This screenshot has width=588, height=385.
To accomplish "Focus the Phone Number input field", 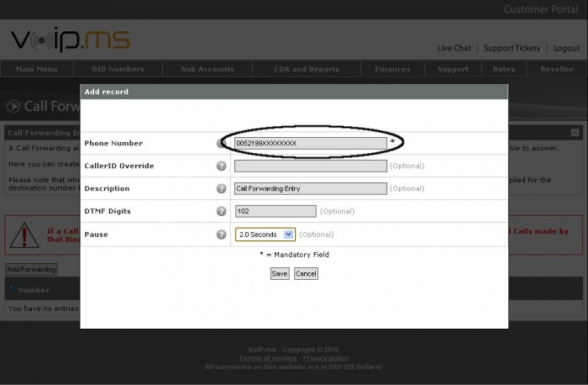I will pos(311,144).
